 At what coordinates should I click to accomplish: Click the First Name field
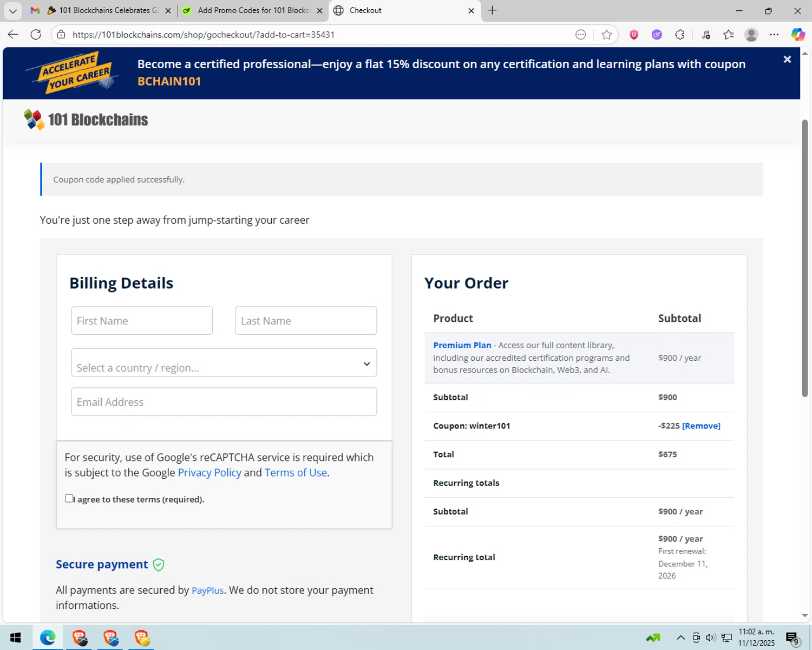(142, 321)
